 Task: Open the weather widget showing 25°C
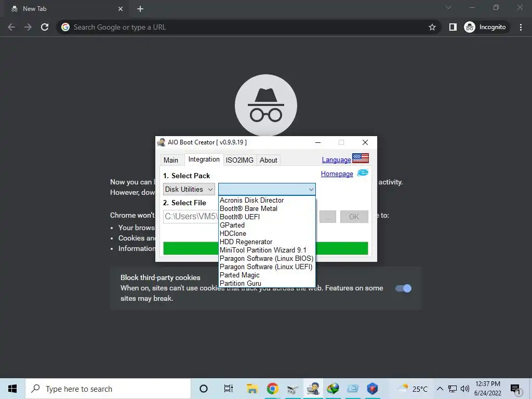413,389
